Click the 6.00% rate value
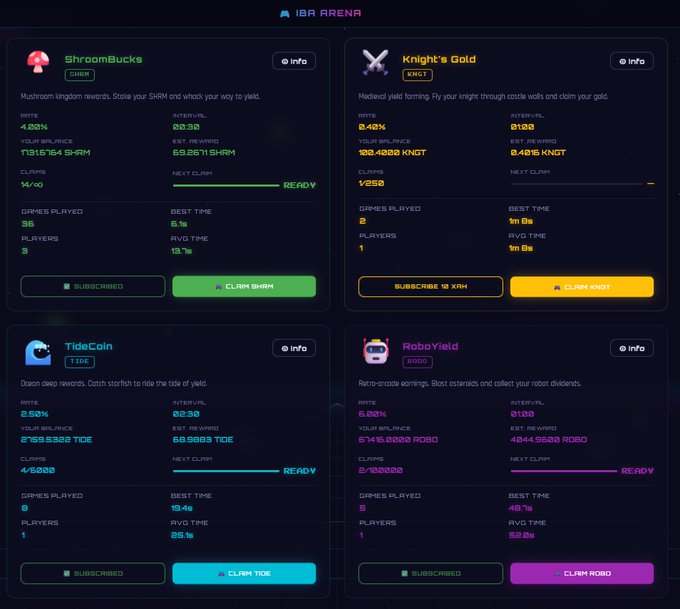Screen dimensions: 680x609 click(x=372, y=414)
